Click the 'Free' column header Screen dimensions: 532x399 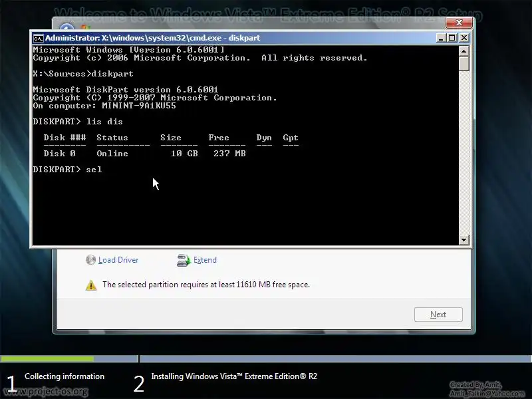click(219, 138)
